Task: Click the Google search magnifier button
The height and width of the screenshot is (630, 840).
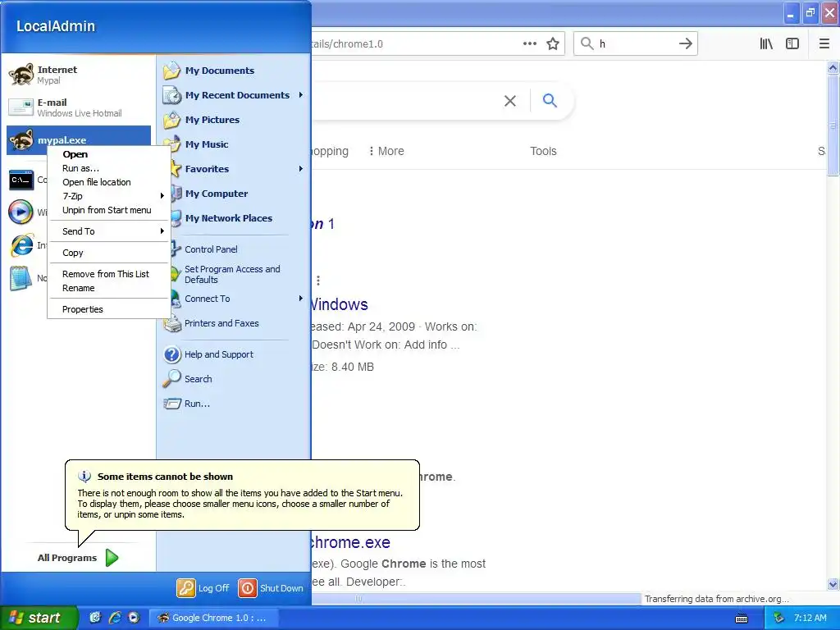Action: tap(550, 100)
